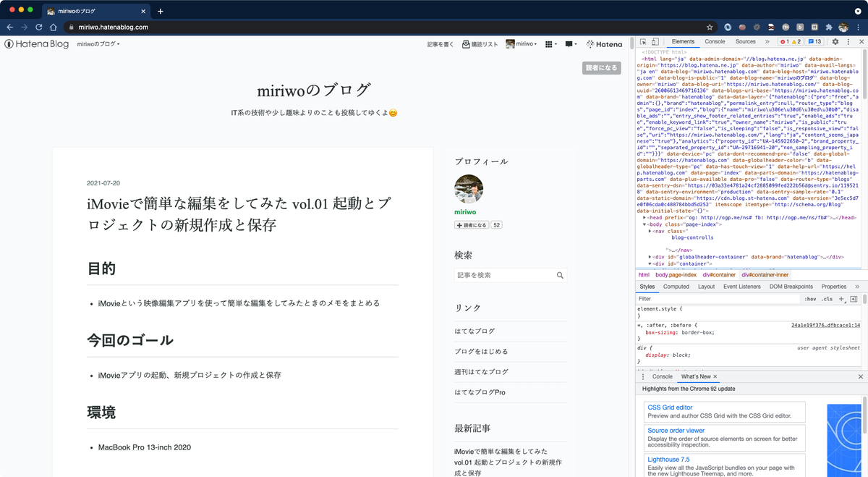
Task: Show more DevTools main panel tabs
Action: pyautogui.click(x=767, y=42)
